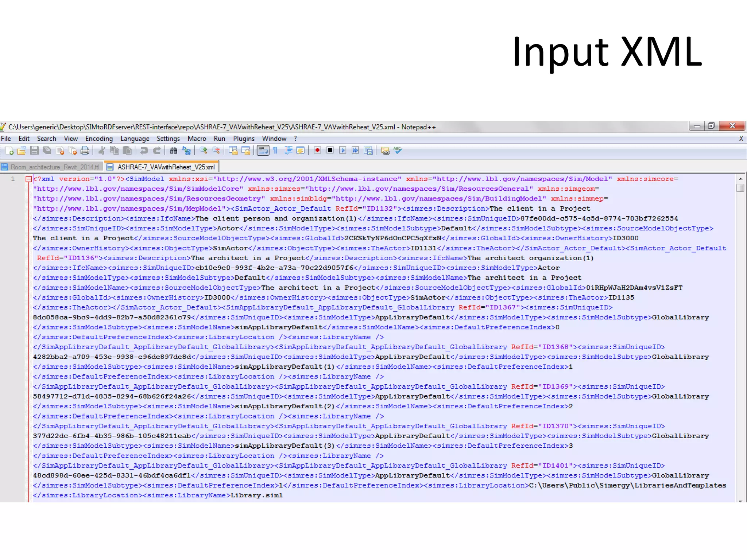Click the vertical scrollbar thumb
Viewport: 747px width, 560px height.
pyautogui.click(x=740, y=188)
